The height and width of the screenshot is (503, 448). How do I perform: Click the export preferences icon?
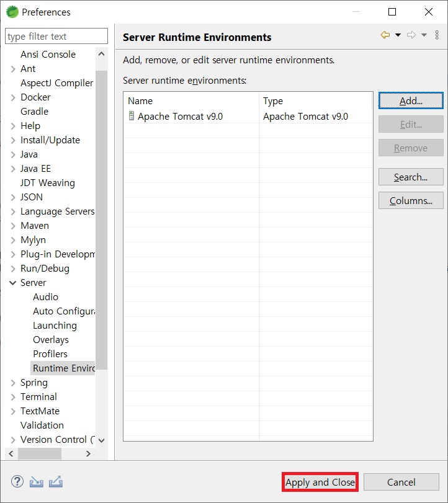click(55, 482)
